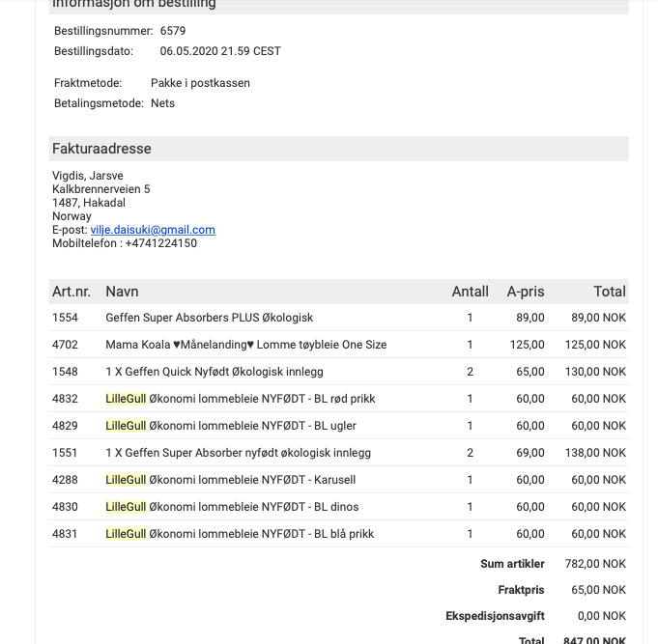Click LilleGull lommebleie BL blå prikk item
658x644 pixels.
(x=240, y=534)
